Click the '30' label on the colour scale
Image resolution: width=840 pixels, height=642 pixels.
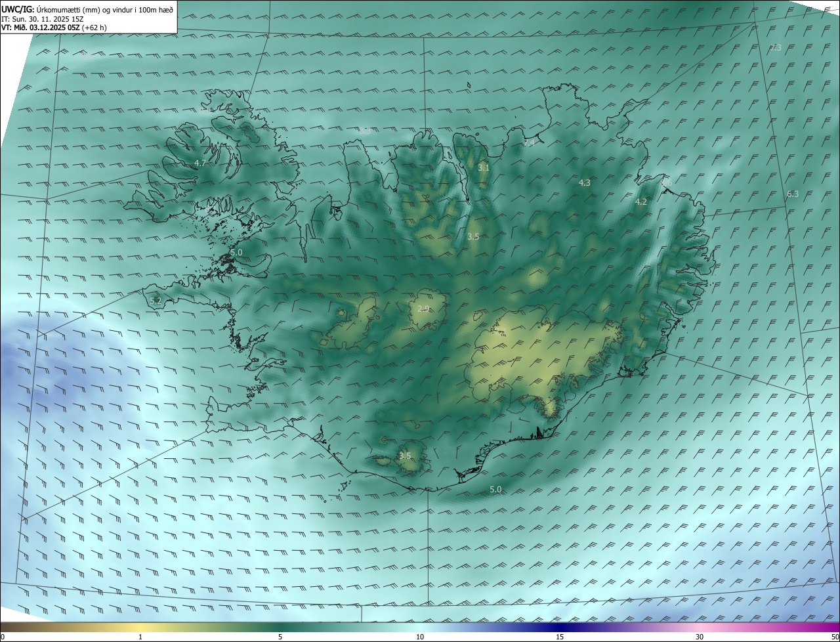click(x=700, y=637)
